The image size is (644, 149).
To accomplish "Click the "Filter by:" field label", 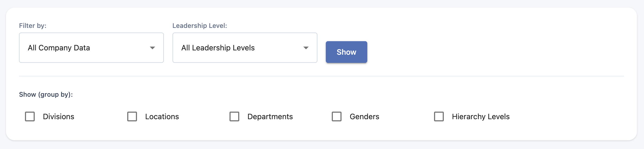I will (x=33, y=26).
